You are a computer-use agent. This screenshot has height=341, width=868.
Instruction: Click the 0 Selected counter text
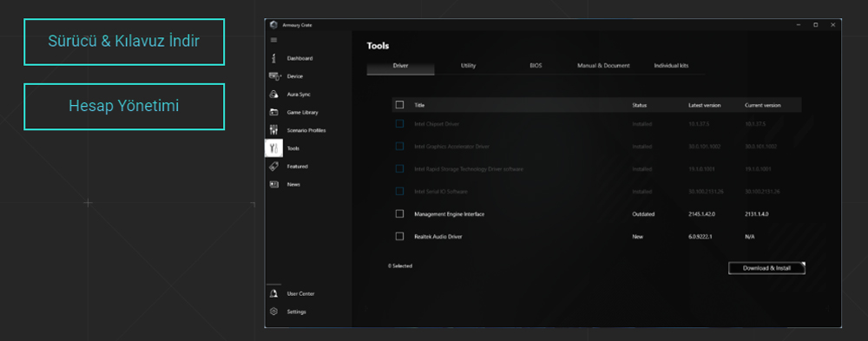(x=399, y=266)
